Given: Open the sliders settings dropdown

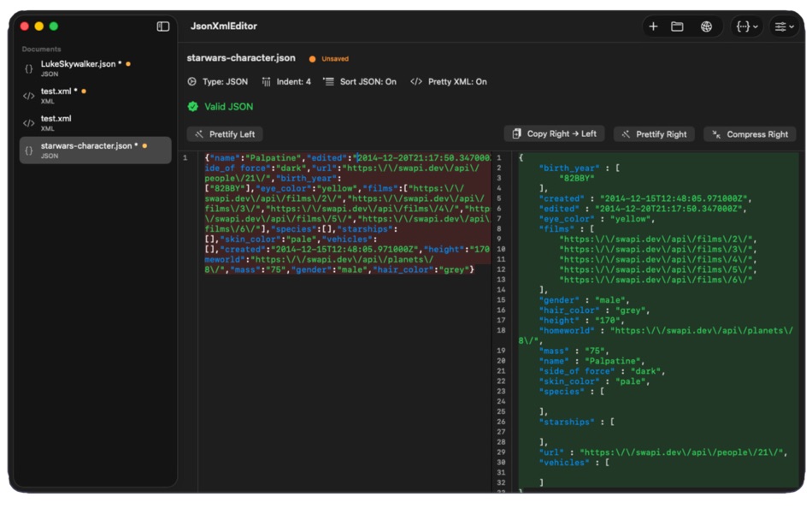Looking at the screenshot, I should coord(782,27).
